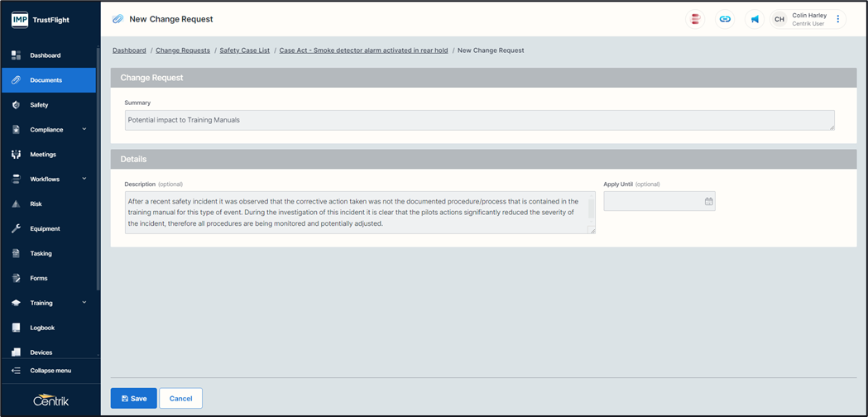
Task: Save the change request
Action: coord(134,398)
